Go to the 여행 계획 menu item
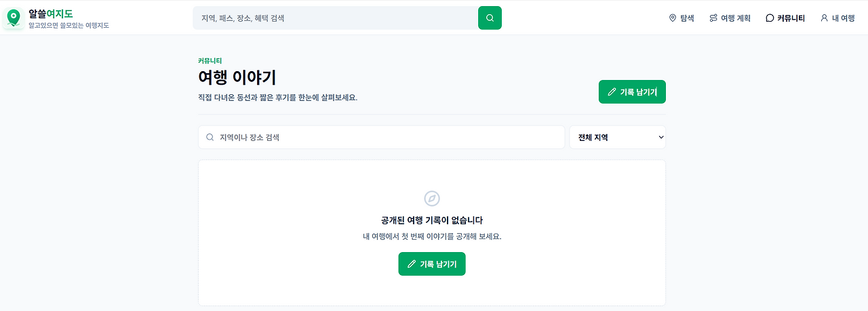The width and height of the screenshot is (868, 311). pyautogui.click(x=730, y=18)
